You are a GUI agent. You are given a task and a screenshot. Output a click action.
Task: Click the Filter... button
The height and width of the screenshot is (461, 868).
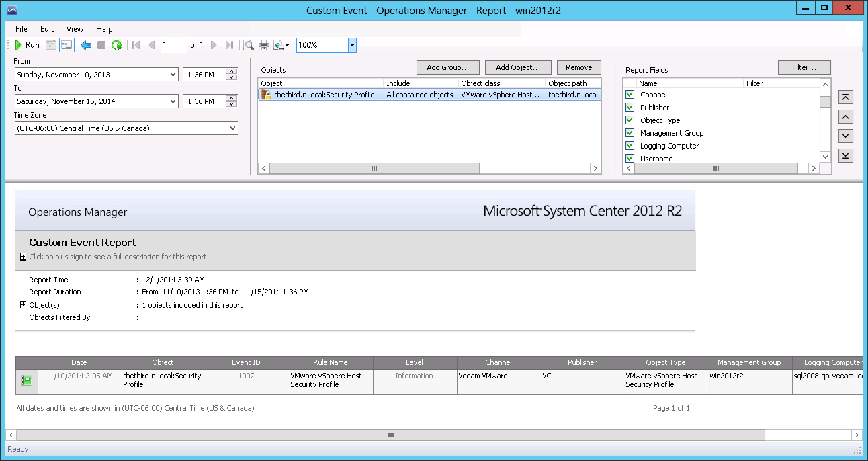804,67
